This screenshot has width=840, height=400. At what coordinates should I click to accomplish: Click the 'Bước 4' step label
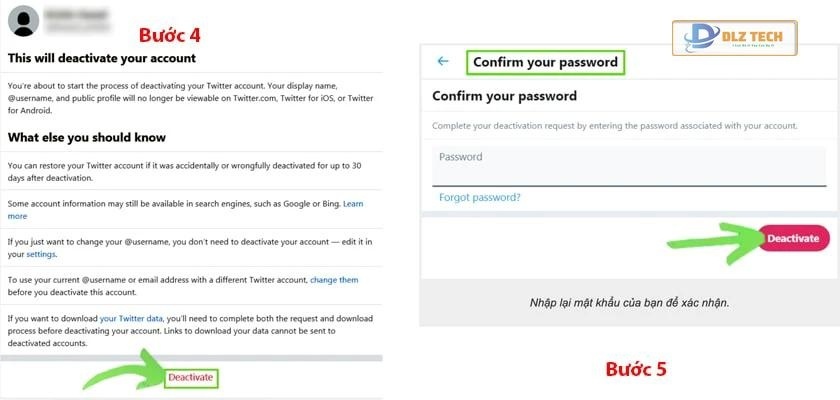(170, 34)
